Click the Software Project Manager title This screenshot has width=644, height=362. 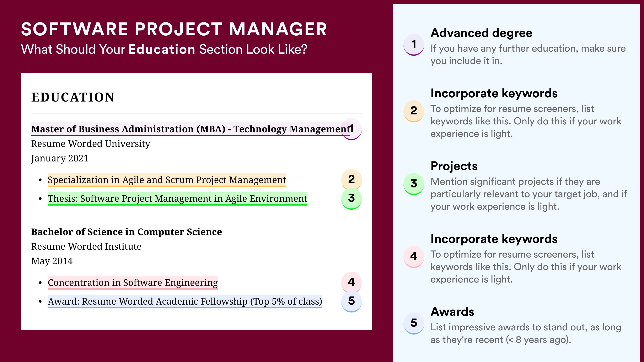click(x=174, y=29)
